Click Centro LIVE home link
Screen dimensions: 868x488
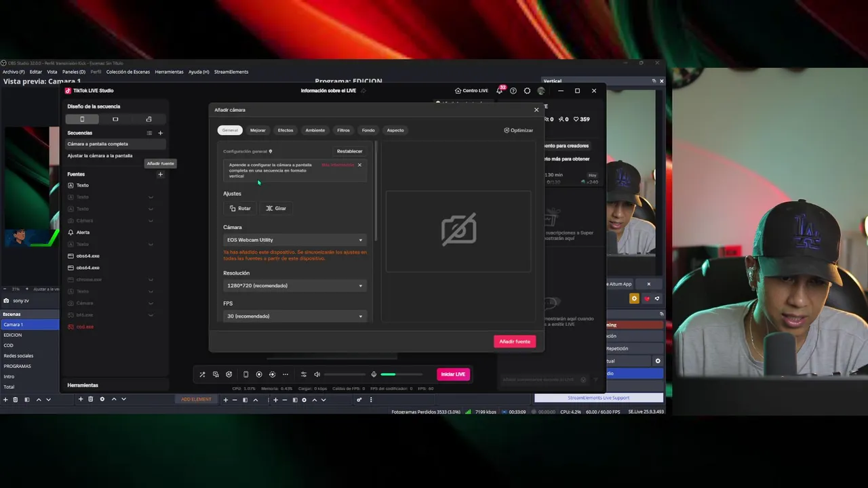click(471, 91)
